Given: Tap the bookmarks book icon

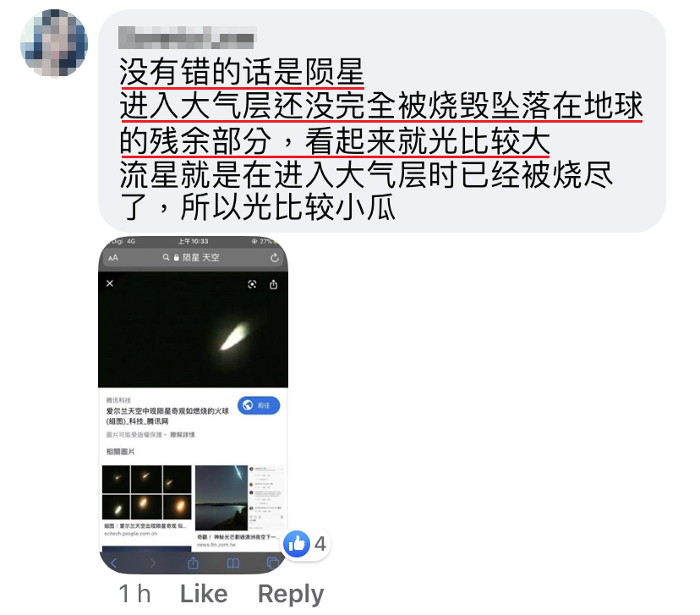Looking at the screenshot, I should [x=233, y=563].
